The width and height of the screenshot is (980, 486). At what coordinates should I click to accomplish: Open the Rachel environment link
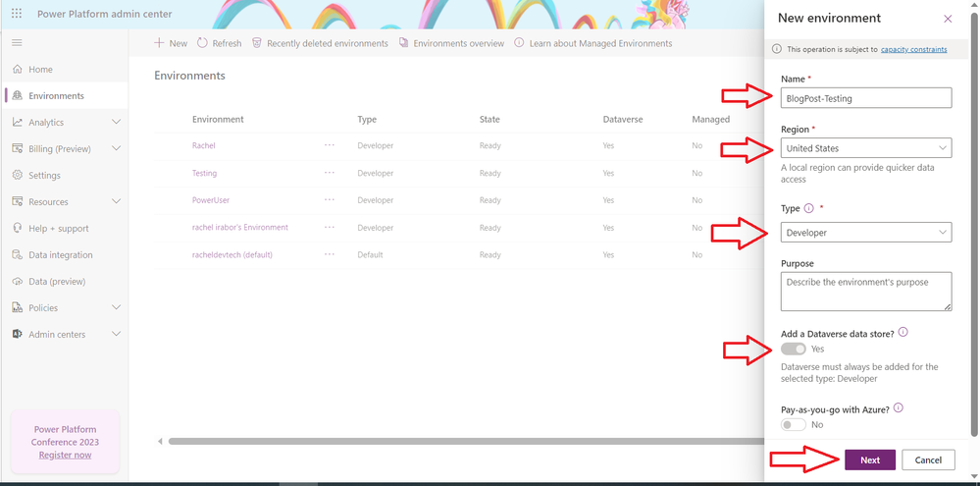(x=204, y=145)
